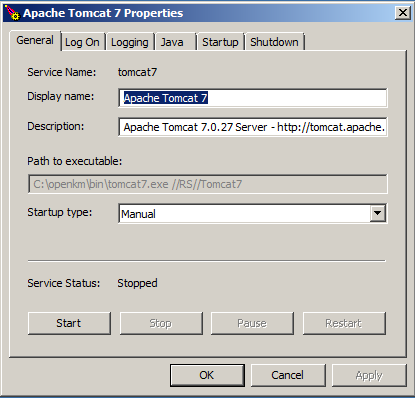415x398 pixels.
Task: Confirm with the OK button
Action: pyautogui.click(x=207, y=375)
